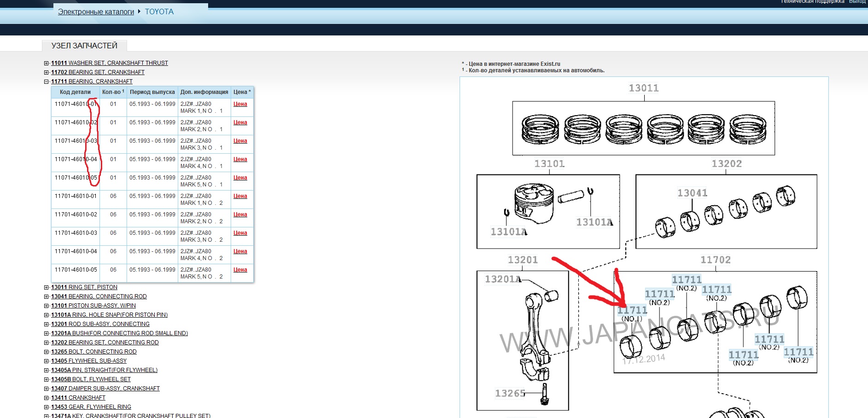Click plus icon next to 13411 CRANKSHAFT

(x=46, y=398)
